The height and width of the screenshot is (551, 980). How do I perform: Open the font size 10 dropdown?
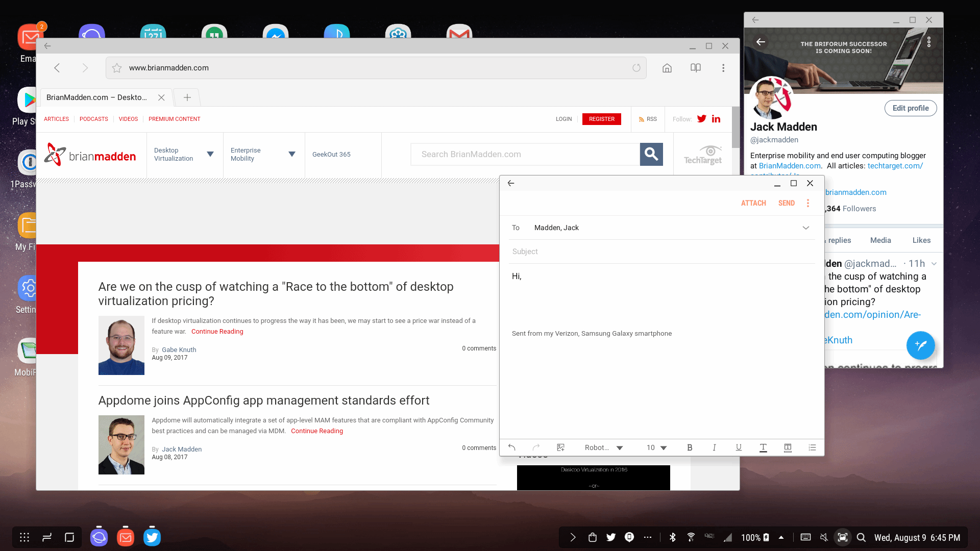pos(657,447)
